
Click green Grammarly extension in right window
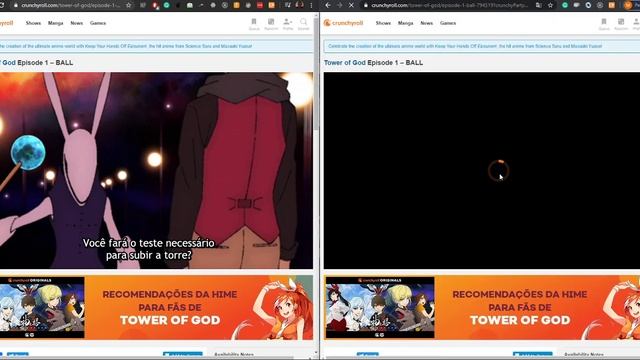point(565,5)
